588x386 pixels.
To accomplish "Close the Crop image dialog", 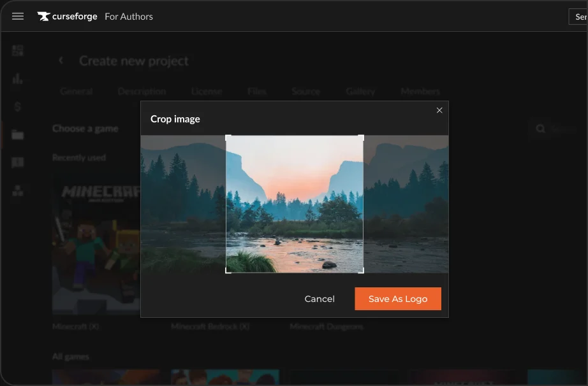I will pyautogui.click(x=439, y=110).
